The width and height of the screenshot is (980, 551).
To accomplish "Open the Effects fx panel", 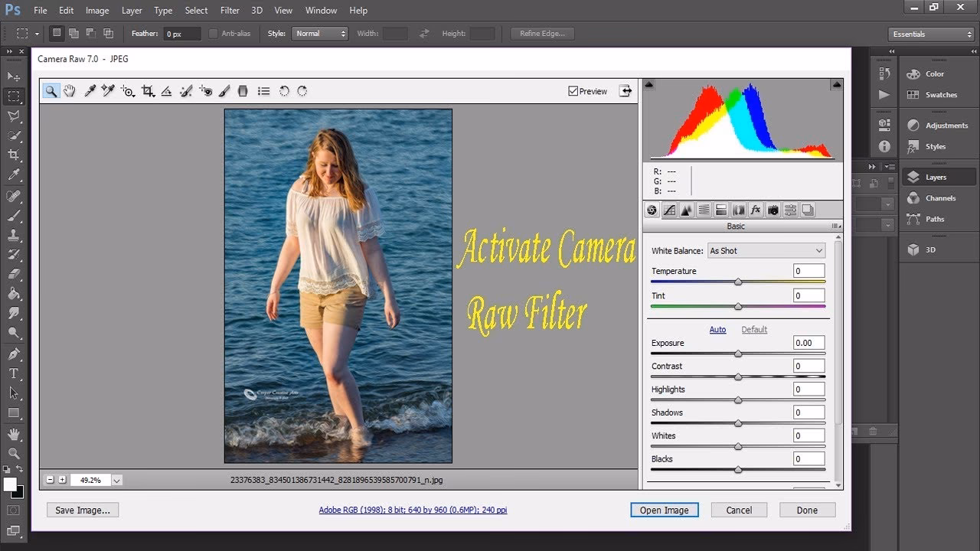I will pos(756,210).
